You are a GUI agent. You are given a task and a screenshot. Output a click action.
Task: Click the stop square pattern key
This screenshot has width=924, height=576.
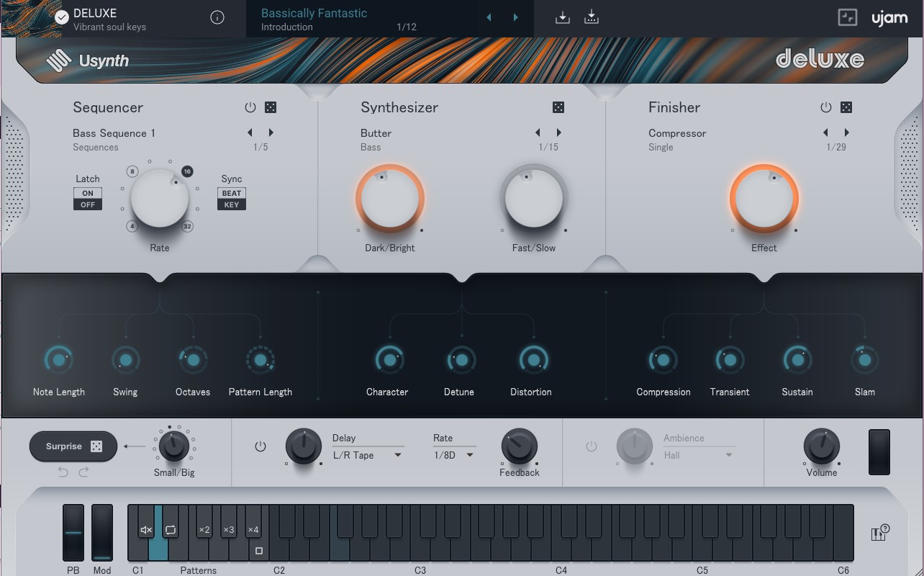coord(259,551)
